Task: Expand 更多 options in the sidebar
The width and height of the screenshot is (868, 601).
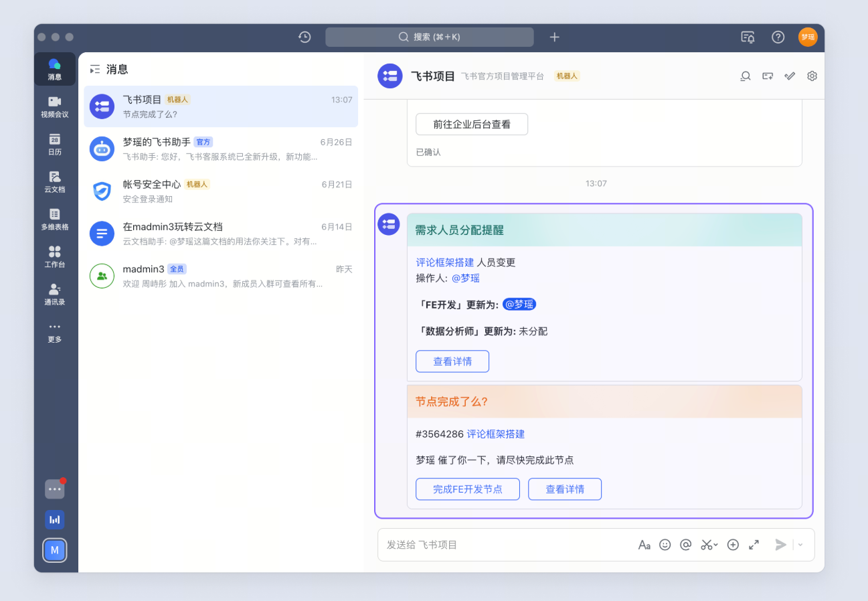Action: tap(55, 331)
